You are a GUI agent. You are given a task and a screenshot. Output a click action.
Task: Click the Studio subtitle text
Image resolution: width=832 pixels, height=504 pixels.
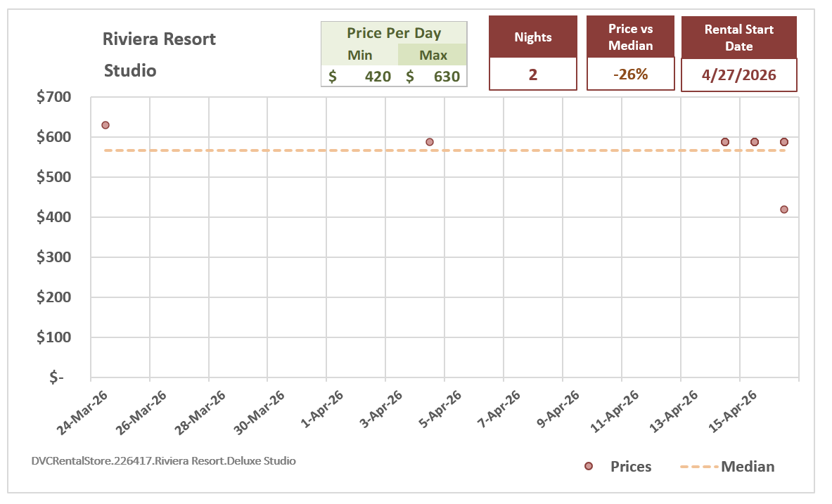[130, 70]
